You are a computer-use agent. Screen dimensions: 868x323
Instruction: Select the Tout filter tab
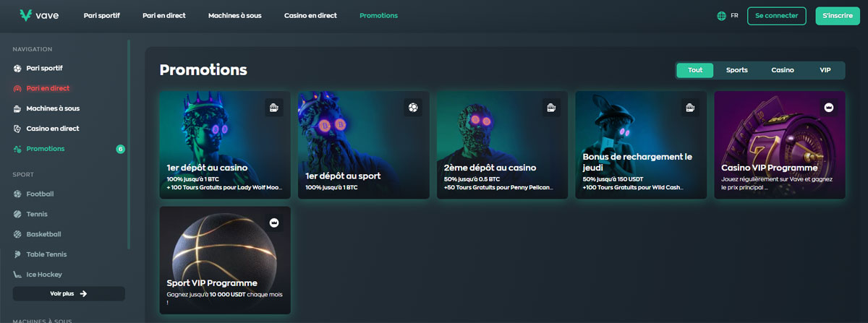coord(695,70)
